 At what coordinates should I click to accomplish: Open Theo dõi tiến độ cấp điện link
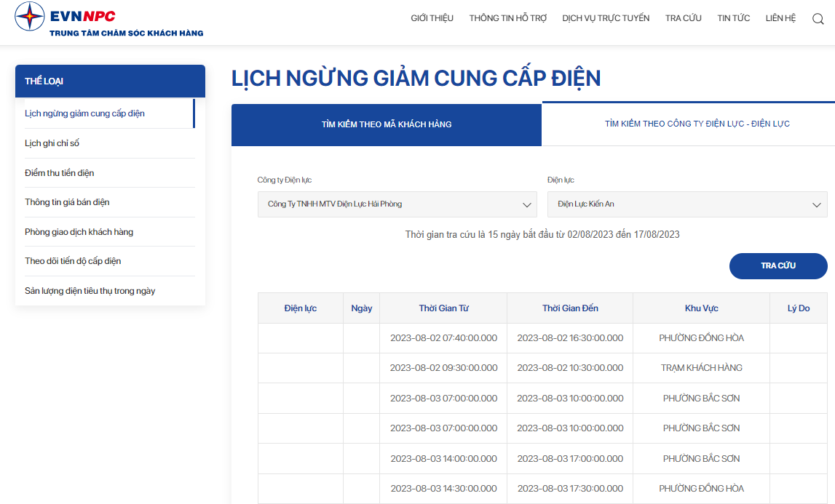point(73,261)
